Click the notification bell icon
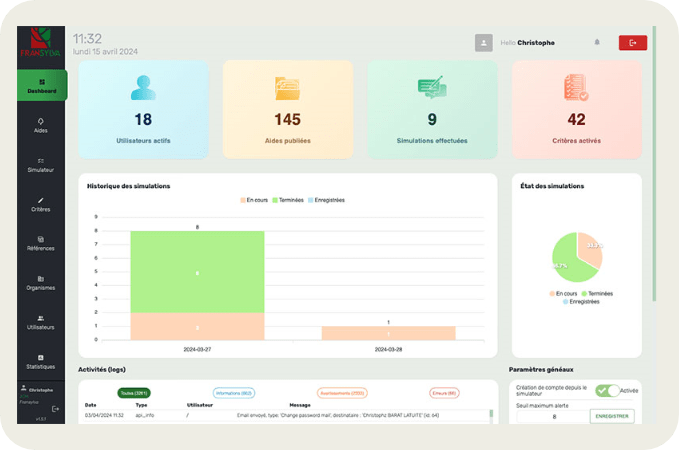This screenshot has height=450, width=679. pos(597,42)
